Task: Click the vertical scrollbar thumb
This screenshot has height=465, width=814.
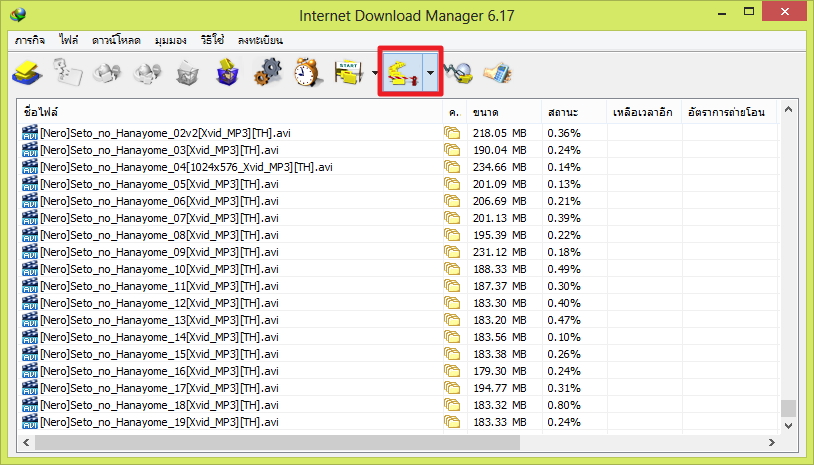Action: click(788, 408)
